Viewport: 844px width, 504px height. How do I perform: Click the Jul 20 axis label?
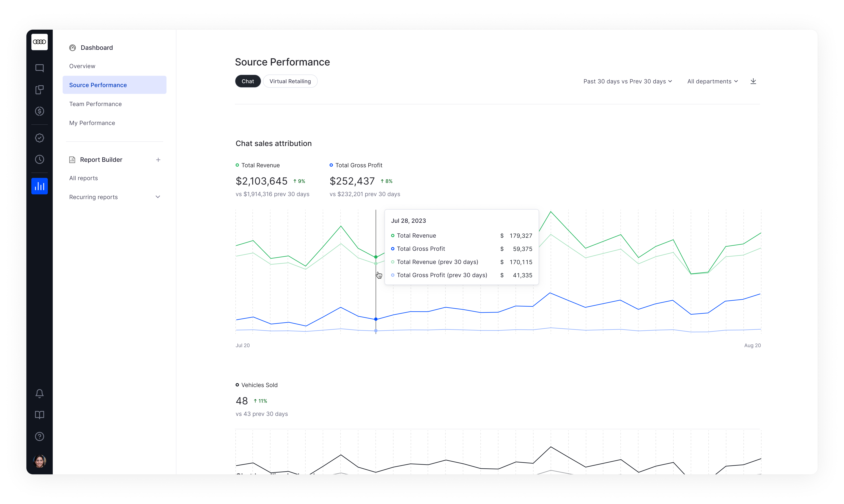click(243, 345)
